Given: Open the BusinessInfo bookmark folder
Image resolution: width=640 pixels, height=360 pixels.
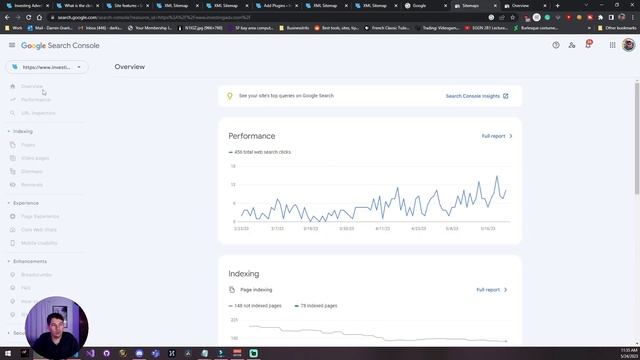Looking at the screenshot, I should pos(294,28).
